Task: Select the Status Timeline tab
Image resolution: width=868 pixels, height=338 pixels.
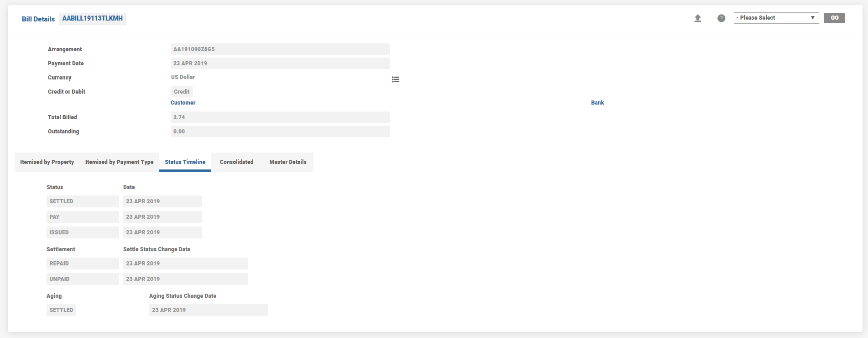Action: point(185,162)
